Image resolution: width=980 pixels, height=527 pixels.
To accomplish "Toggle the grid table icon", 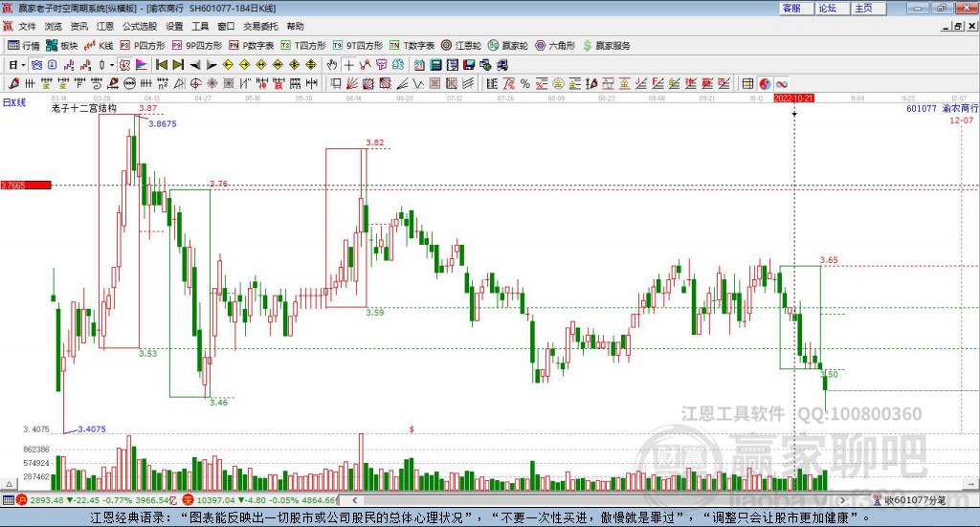I will click(x=748, y=84).
